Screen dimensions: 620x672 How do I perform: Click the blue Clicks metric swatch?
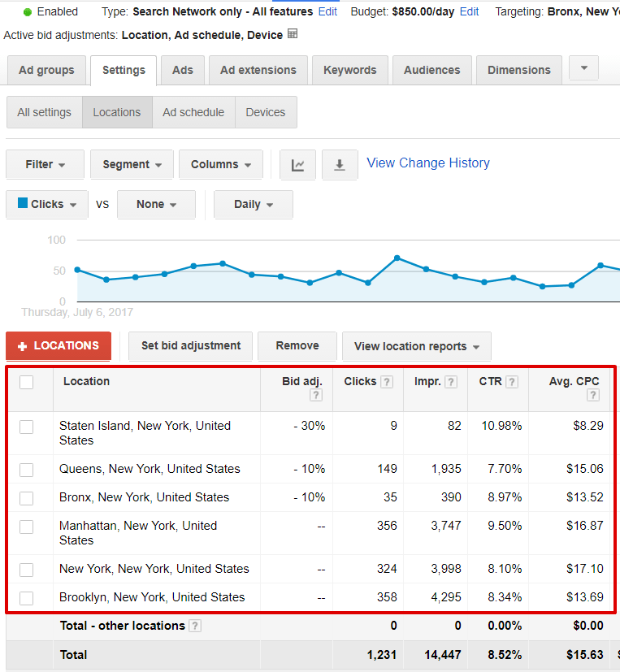pos(23,203)
